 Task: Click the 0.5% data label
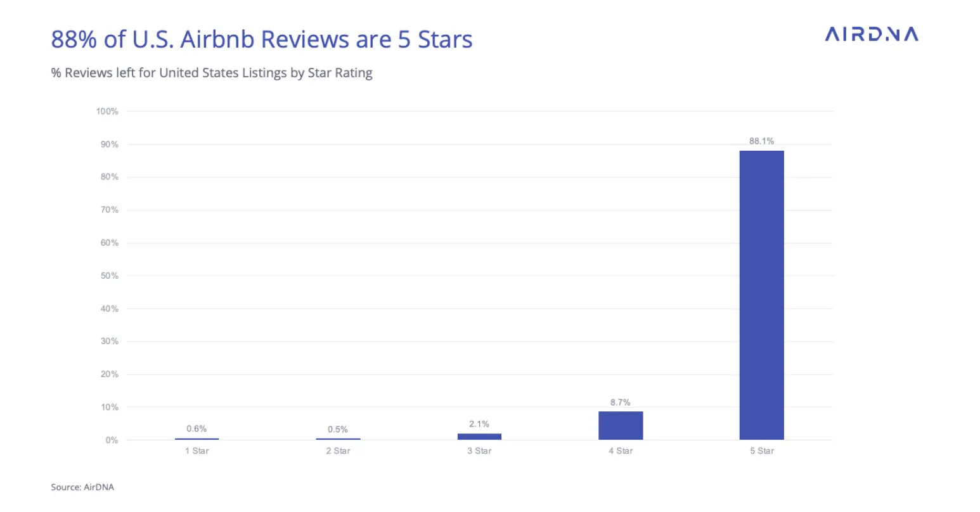click(338, 430)
